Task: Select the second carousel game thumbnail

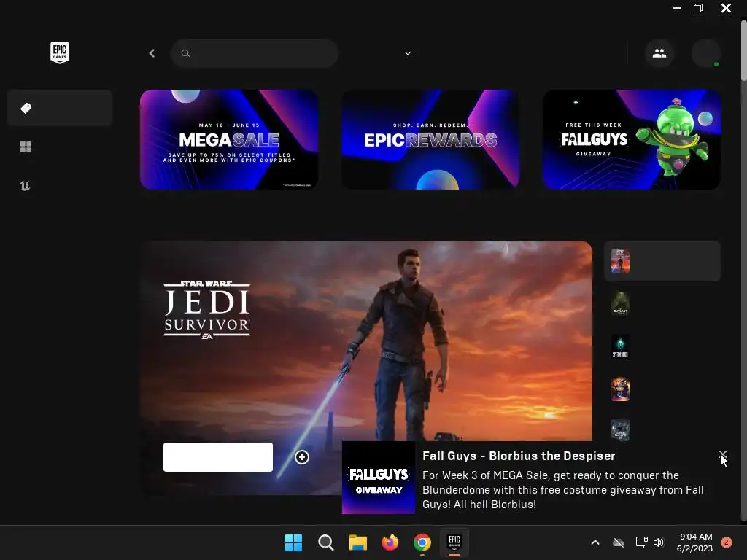Action: (620, 303)
